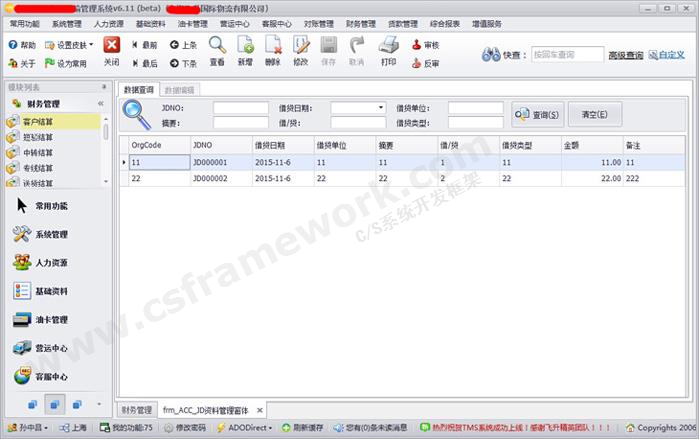Open the 财务管理 menu in menu bar

coord(361,23)
